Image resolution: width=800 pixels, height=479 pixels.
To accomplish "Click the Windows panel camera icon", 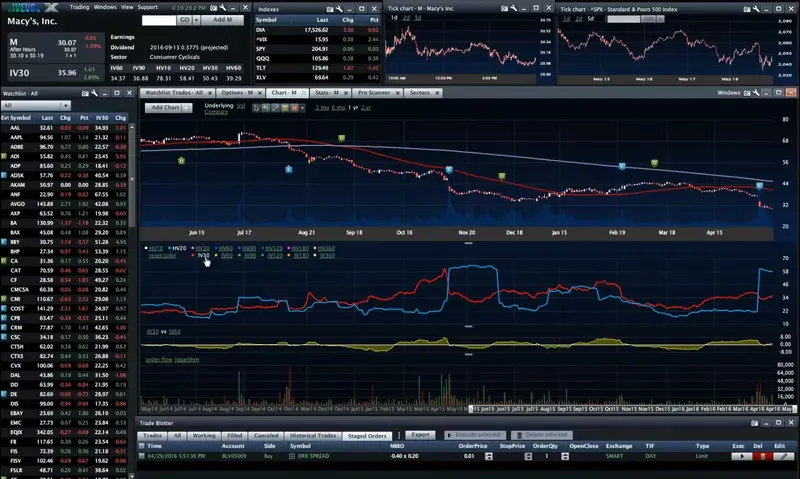I will (x=747, y=93).
